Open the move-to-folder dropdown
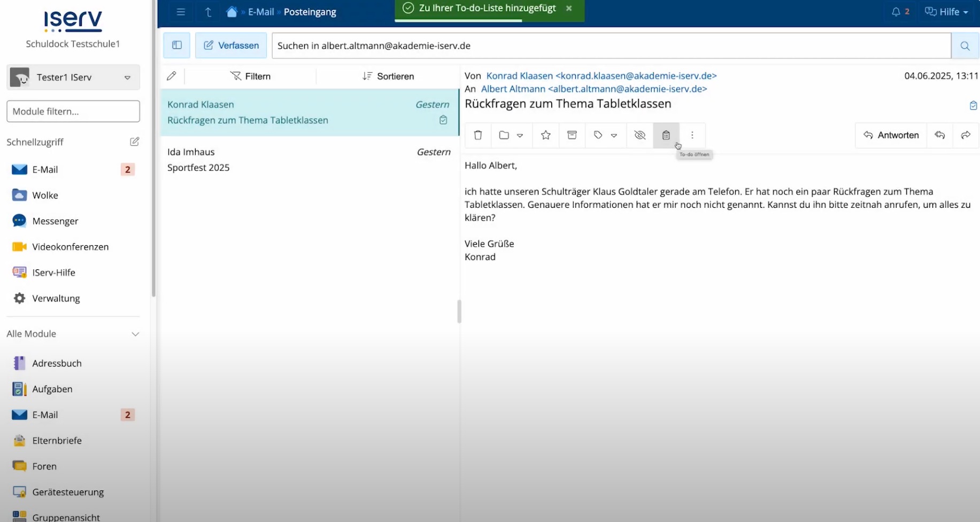 pyautogui.click(x=520, y=135)
